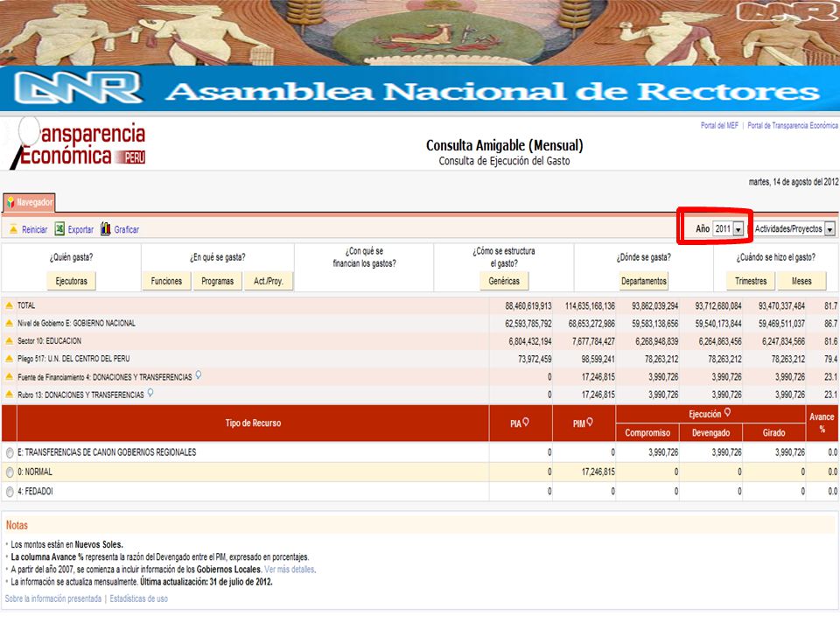Click the info pin next to Ejecución header
The image size is (840, 630).
[x=727, y=412]
